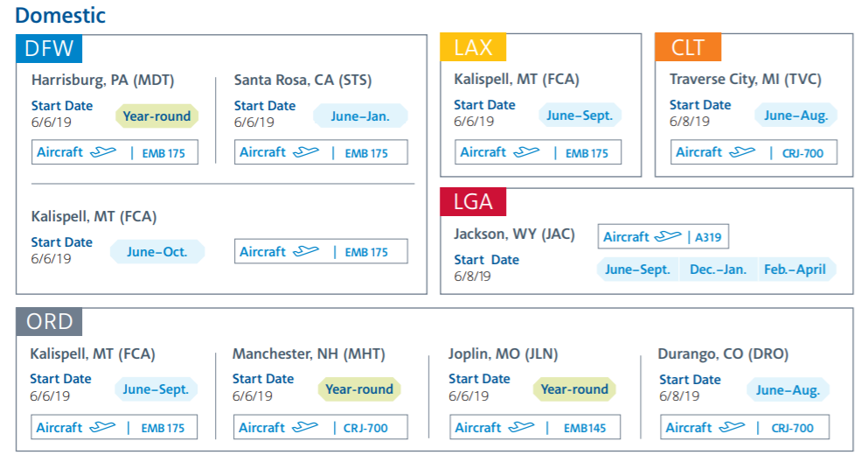Click the Traverse City aircraft plane icon

[741, 152]
